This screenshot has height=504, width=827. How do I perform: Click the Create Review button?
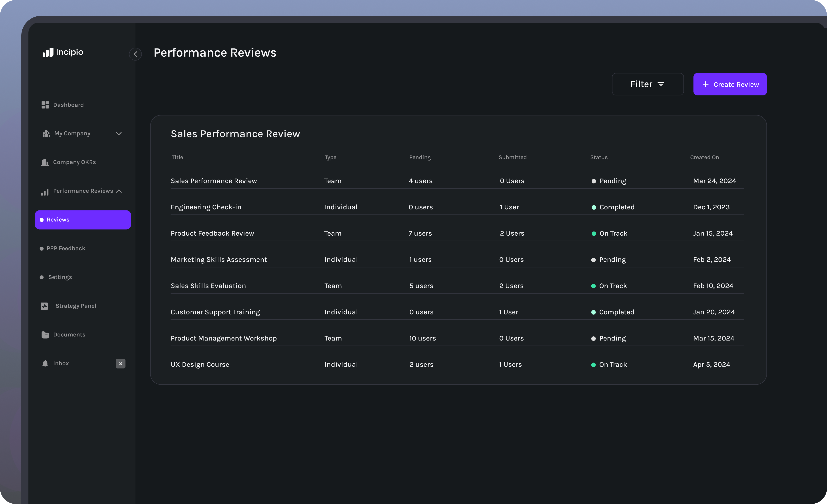(x=730, y=84)
